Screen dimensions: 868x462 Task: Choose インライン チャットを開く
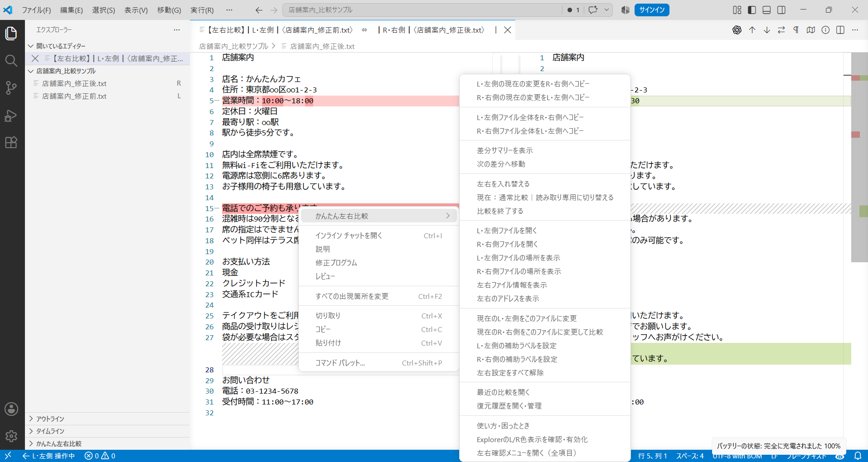coord(379,236)
